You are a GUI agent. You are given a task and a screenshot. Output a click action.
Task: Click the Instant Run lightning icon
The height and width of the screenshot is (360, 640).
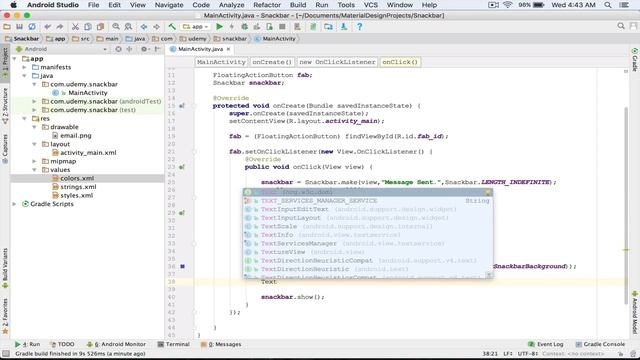click(x=231, y=27)
